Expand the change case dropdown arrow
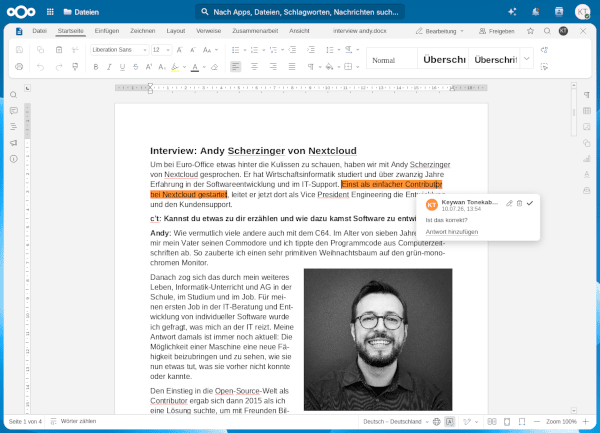Viewport: 600px width, 433px height. pos(217,50)
